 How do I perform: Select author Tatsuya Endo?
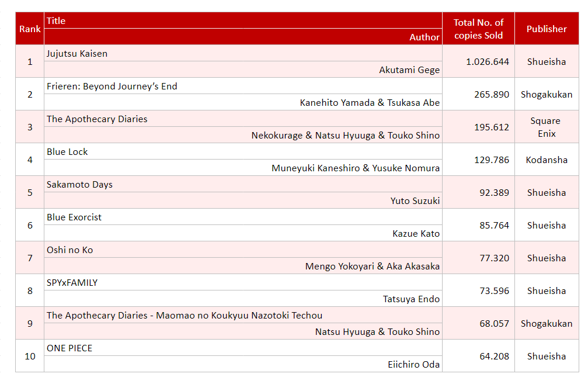coord(412,299)
